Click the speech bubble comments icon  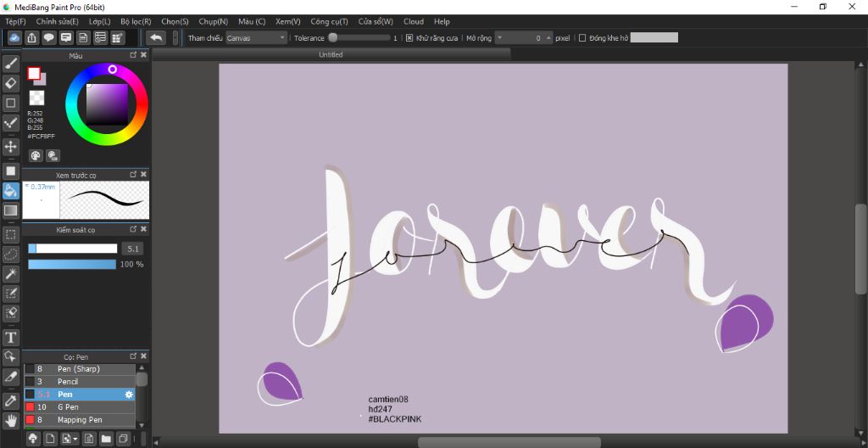(x=49, y=37)
